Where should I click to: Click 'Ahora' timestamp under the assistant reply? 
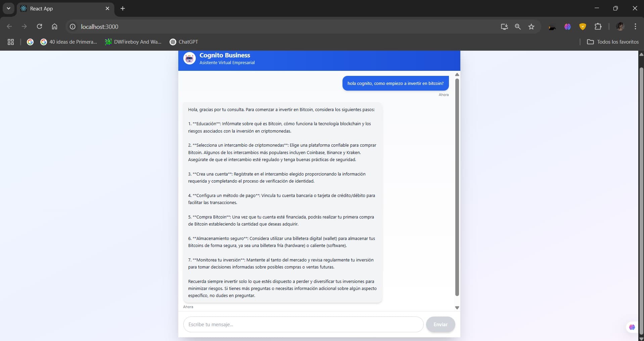pos(188,307)
